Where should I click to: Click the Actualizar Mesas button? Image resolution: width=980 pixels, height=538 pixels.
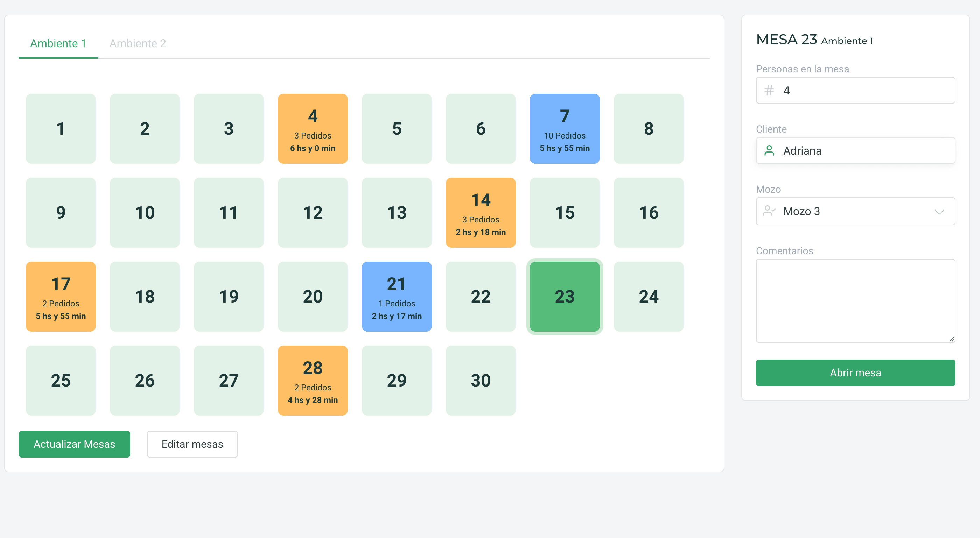74,444
